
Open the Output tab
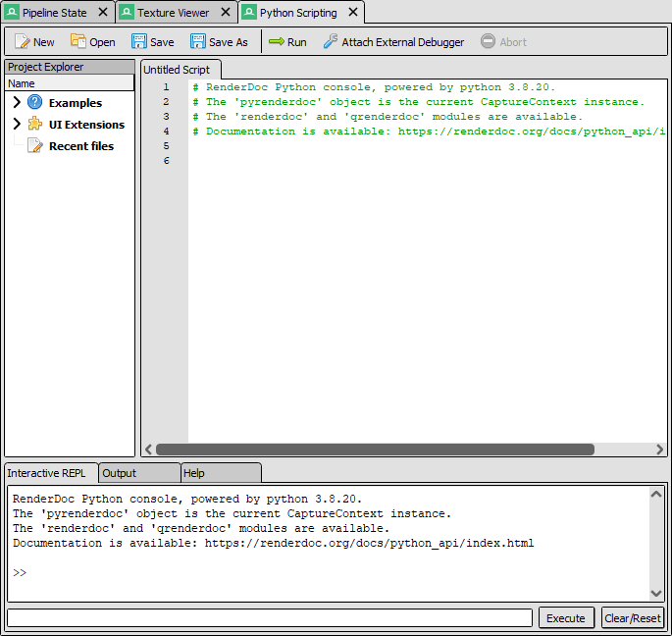click(x=139, y=473)
